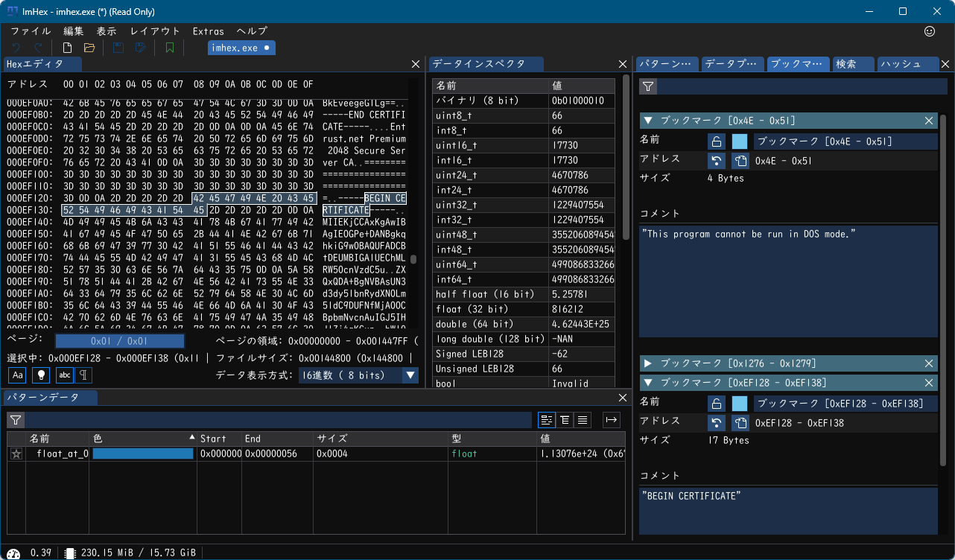Toggle the lock on bookmark [0x4E - 0x51] name

tap(717, 140)
